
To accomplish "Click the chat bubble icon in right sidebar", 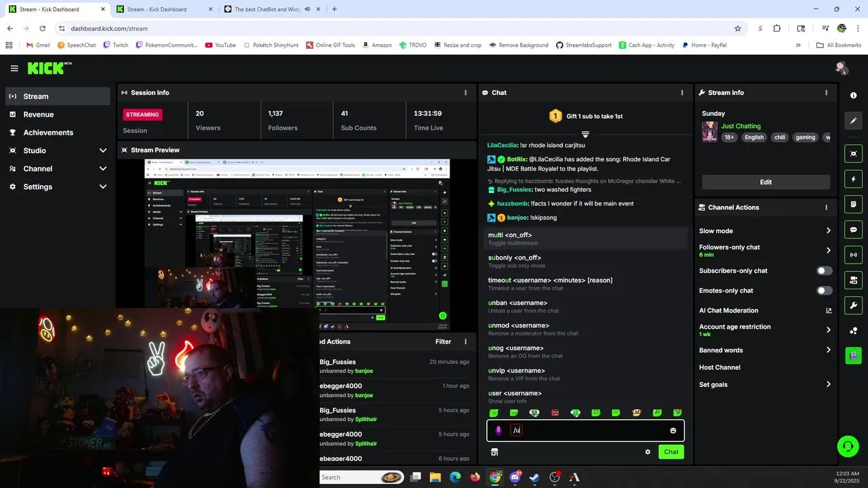I will [x=854, y=230].
